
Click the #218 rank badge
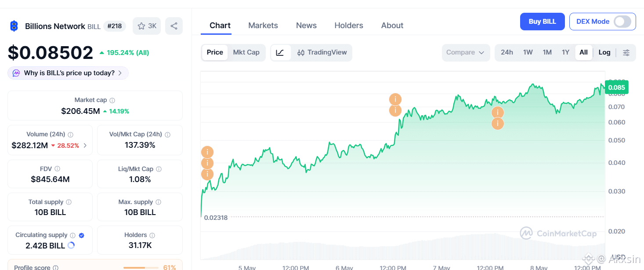pyautogui.click(x=115, y=26)
